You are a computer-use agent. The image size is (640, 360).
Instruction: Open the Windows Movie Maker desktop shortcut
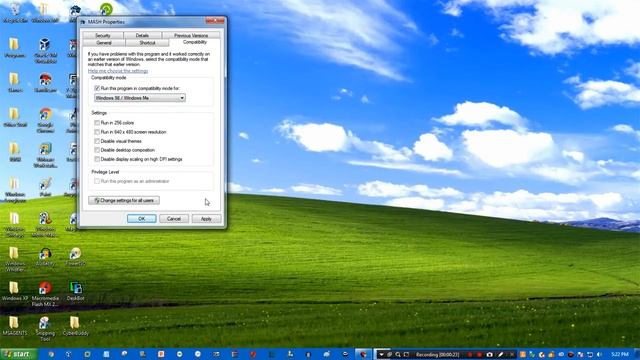click(x=45, y=224)
